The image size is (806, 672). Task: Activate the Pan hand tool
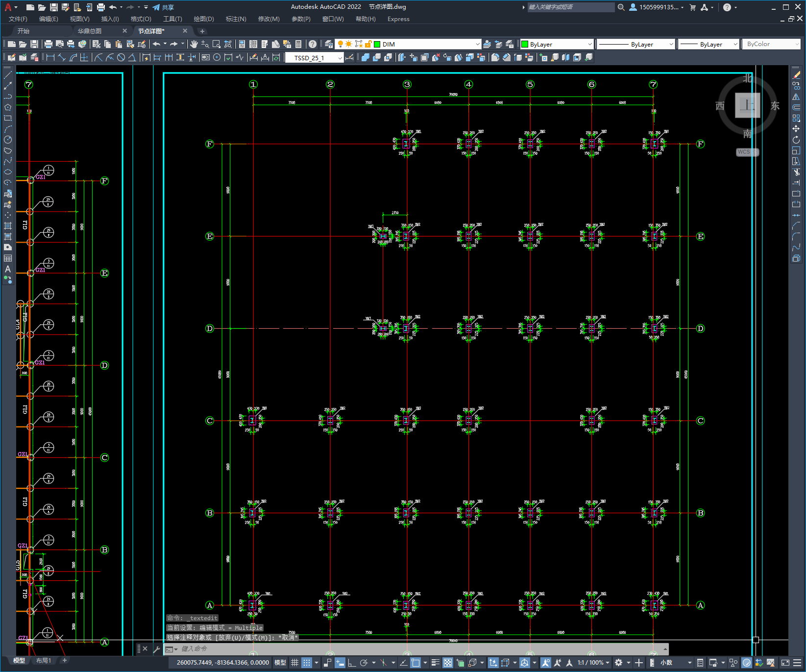(x=194, y=44)
